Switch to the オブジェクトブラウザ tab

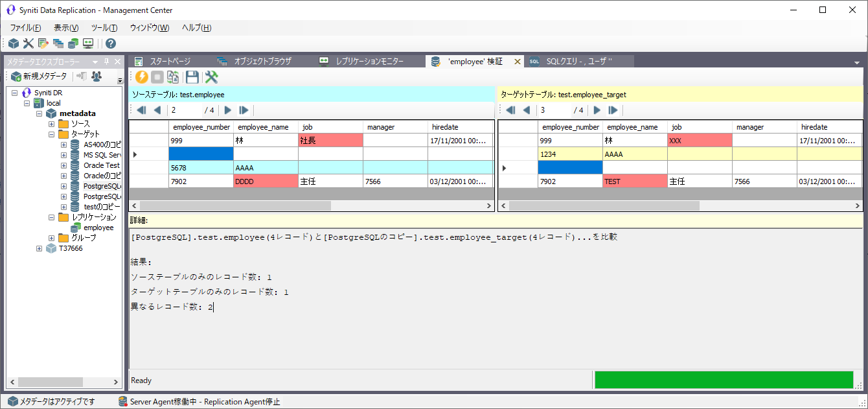click(x=254, y=61)
